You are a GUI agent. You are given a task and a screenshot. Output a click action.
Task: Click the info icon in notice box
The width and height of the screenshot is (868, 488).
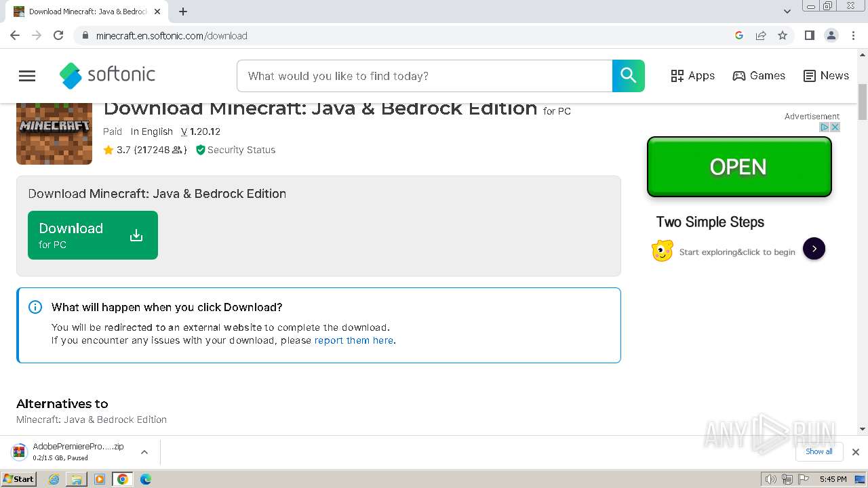35,307
